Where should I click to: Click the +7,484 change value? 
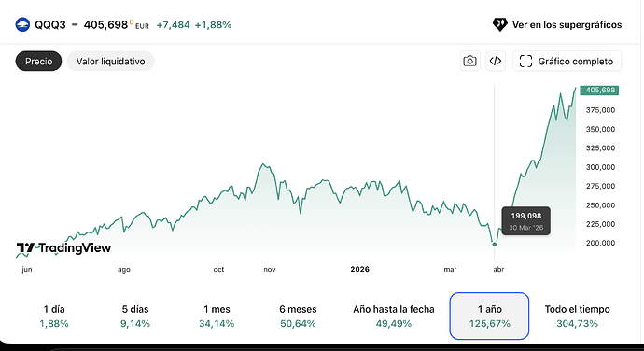point(173,25)
